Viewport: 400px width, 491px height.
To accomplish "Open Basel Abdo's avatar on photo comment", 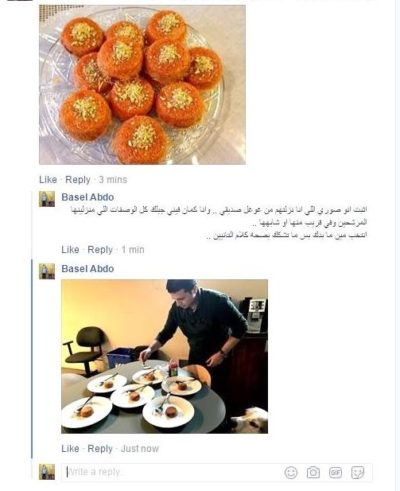I will 47,271.
